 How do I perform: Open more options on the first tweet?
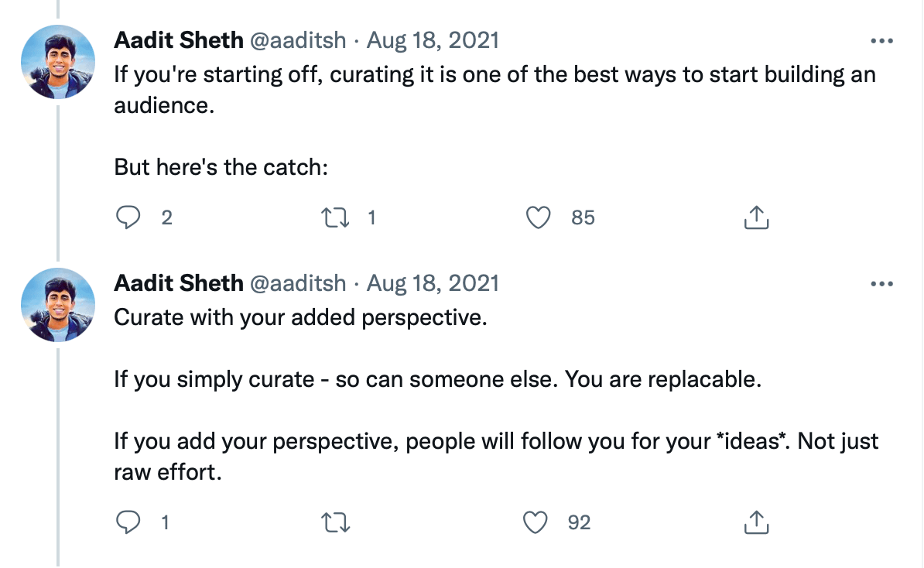point(881,41)
